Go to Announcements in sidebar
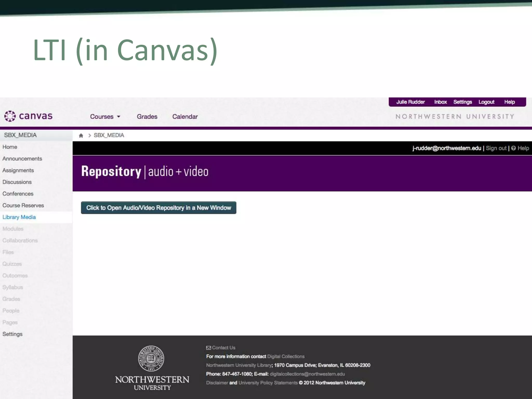This screenshot has width=532, height=399. click(x=22, y=159)
